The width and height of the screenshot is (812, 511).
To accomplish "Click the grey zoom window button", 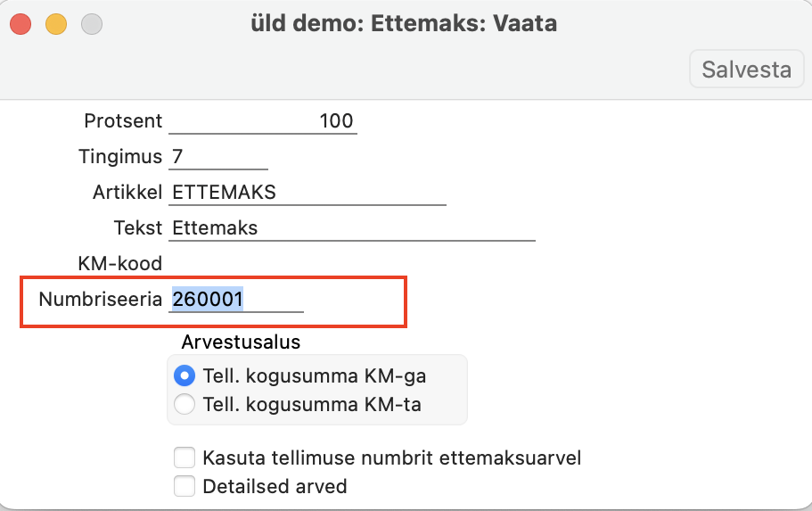I will pyautogui.click(x=92, y=24).
